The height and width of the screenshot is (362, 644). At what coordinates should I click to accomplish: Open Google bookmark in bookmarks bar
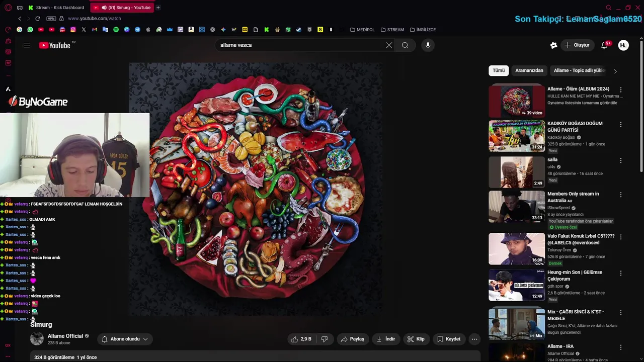tap(19, 30)
